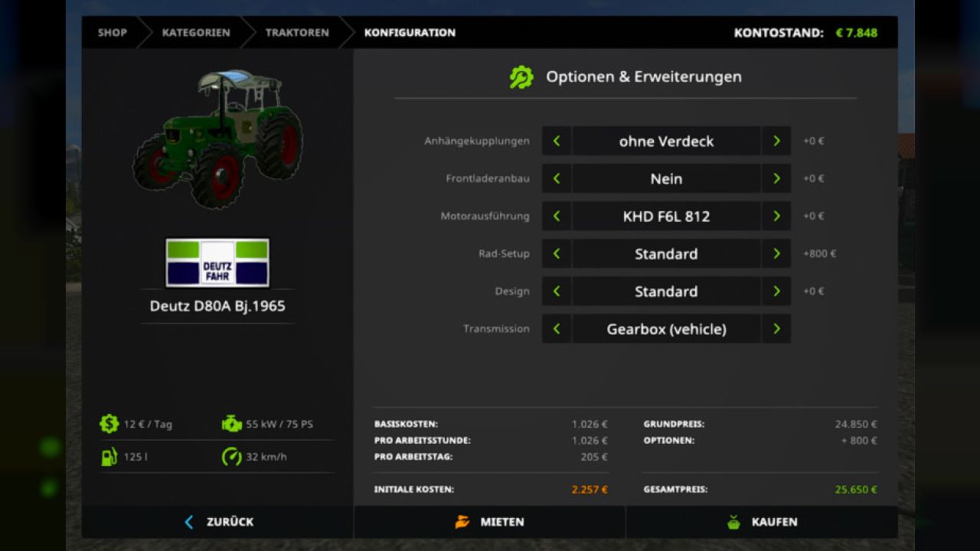
Task: Click the '55 kW / 75 PS' text
Action: [x=279, y=424]
